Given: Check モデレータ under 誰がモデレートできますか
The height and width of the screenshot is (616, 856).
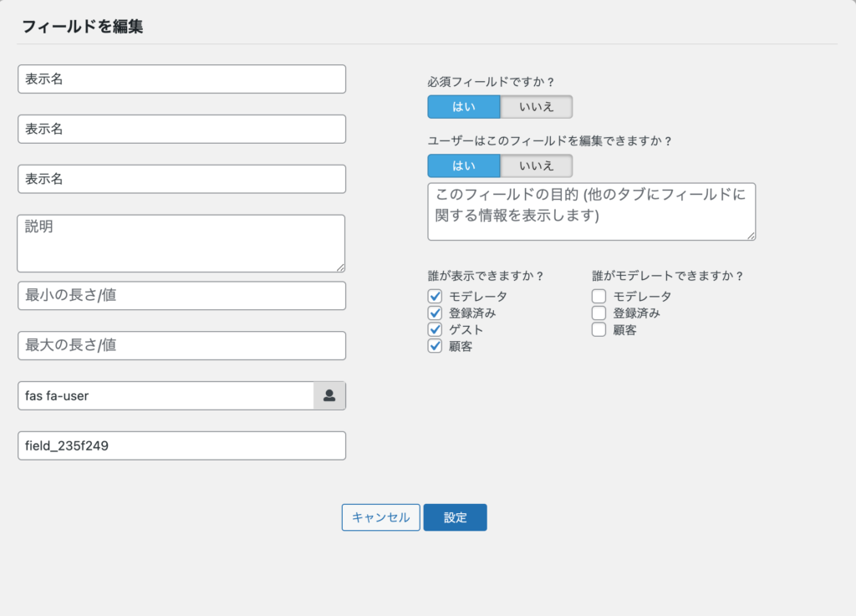Looking at the screenshot, I should (599, 296).
